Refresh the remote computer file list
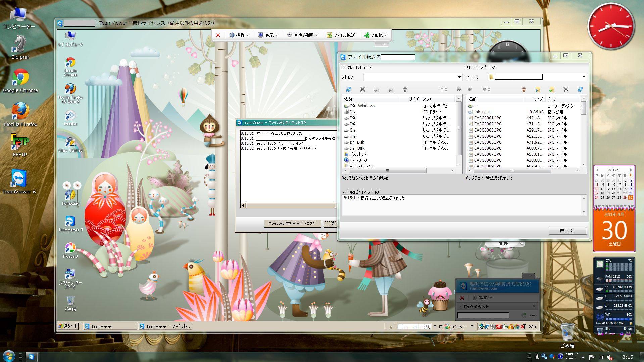 pyautogui.click(x=580, y=89)
